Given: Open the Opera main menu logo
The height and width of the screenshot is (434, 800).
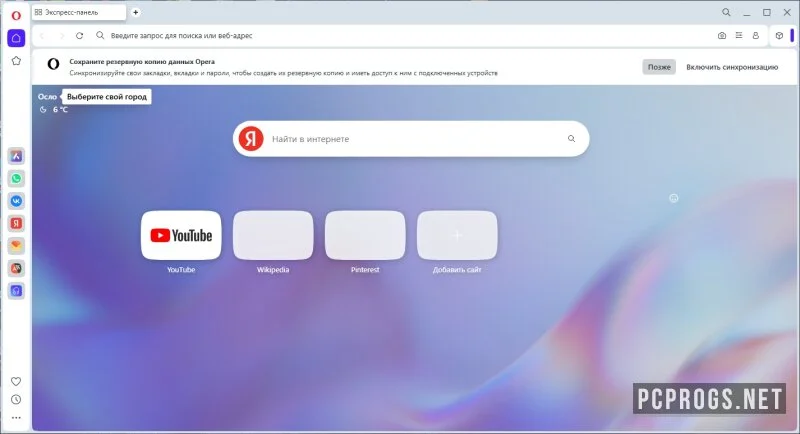Looking at the screenshot, I should pos(16,16).
